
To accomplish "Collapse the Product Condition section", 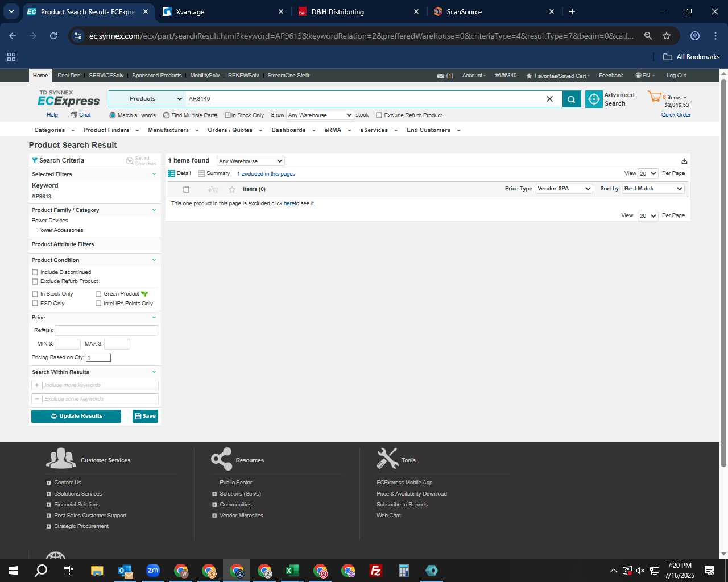I will pos(154,260).
